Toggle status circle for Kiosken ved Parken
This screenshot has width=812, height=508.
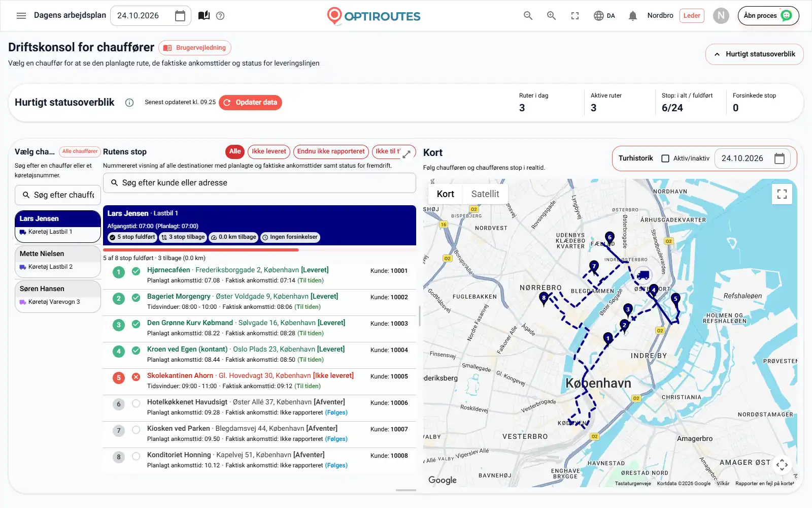pyautogui.click(x=136, y=430)
